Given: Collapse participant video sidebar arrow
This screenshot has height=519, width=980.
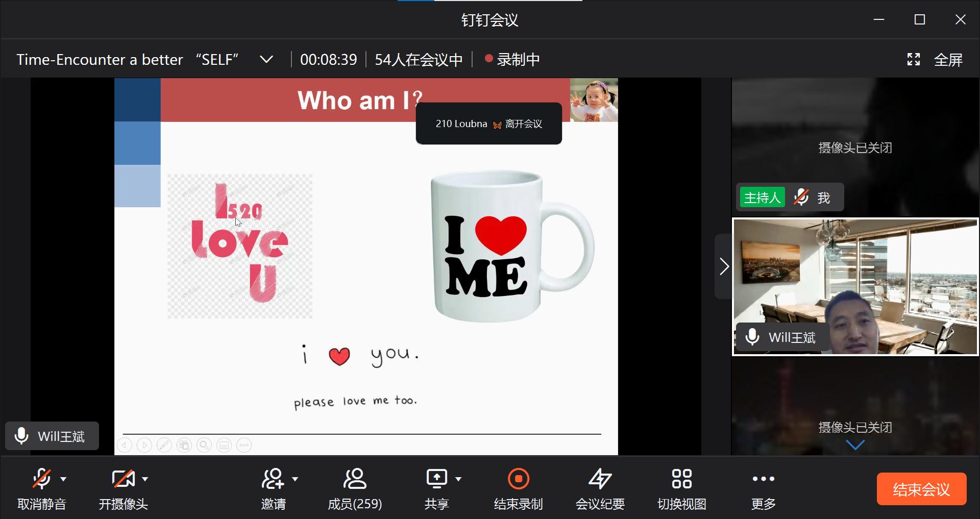Looking at the screenshot, I should pos(723,266).
